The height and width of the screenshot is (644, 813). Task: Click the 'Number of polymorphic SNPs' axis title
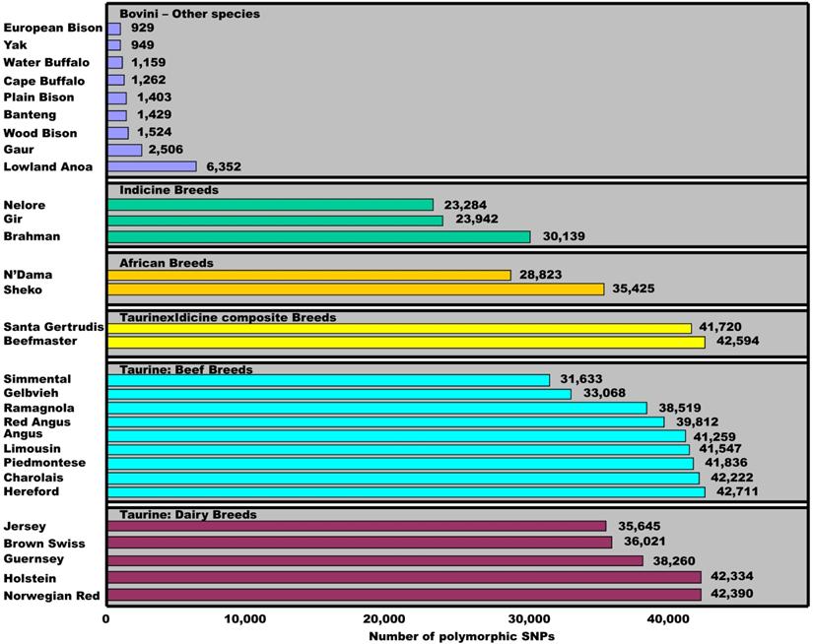461,636
